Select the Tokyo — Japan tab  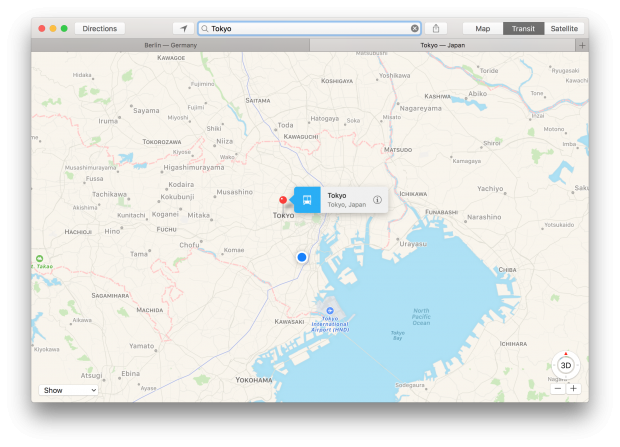pos(442,45)
